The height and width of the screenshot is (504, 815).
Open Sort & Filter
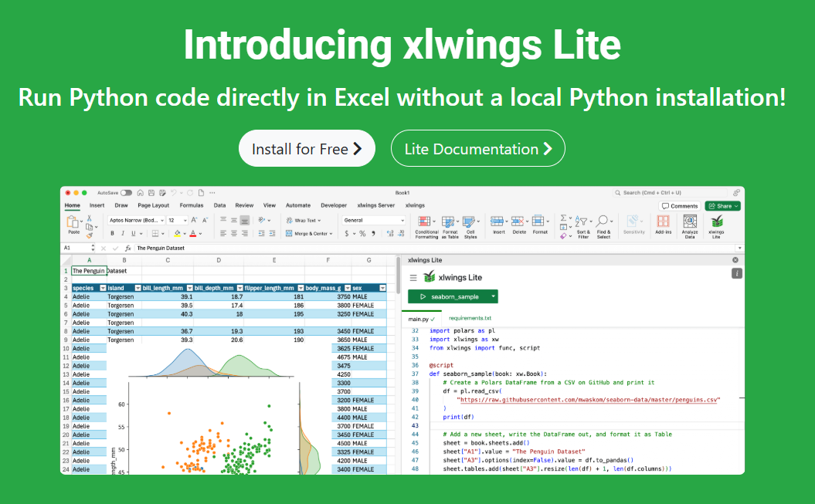(582, 227)
